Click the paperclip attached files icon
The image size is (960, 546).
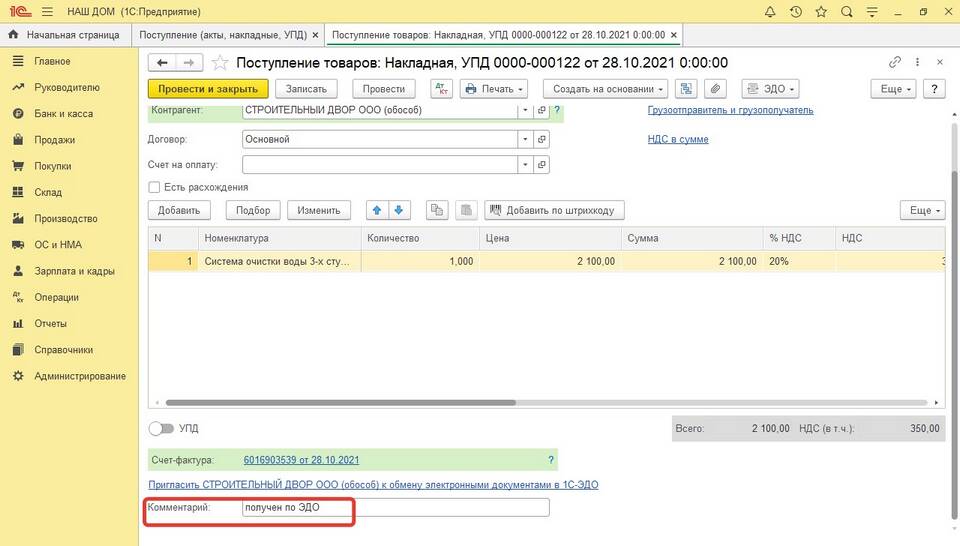715,89
